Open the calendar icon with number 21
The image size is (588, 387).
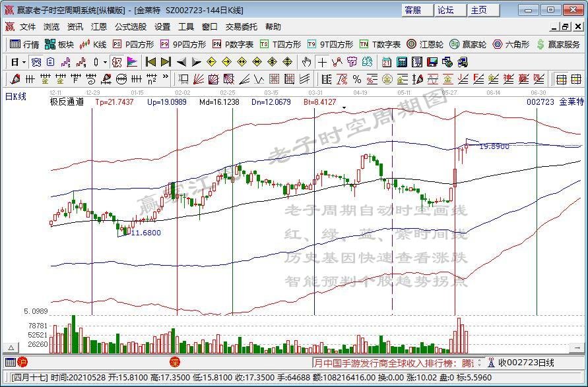click(387, 62)
